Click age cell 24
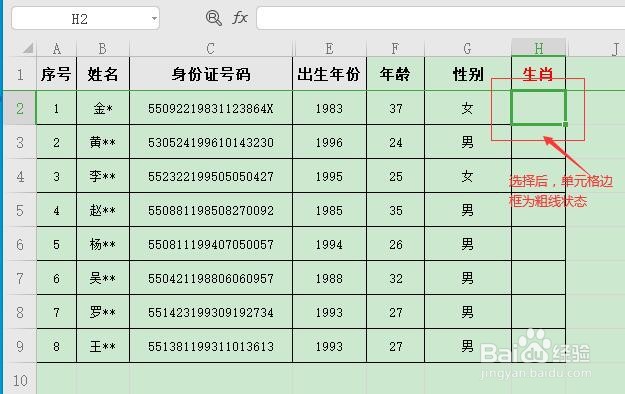 pyautogui.click(x=395, y=142)
